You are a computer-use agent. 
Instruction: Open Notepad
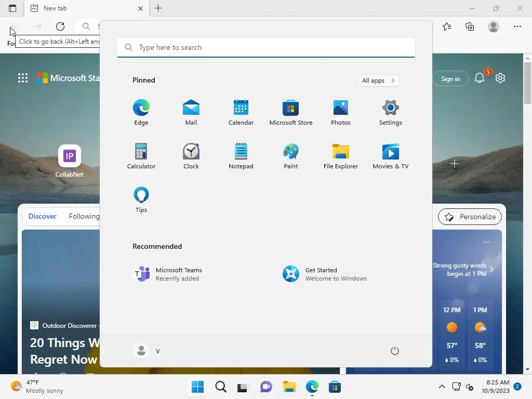coord(241,156)
